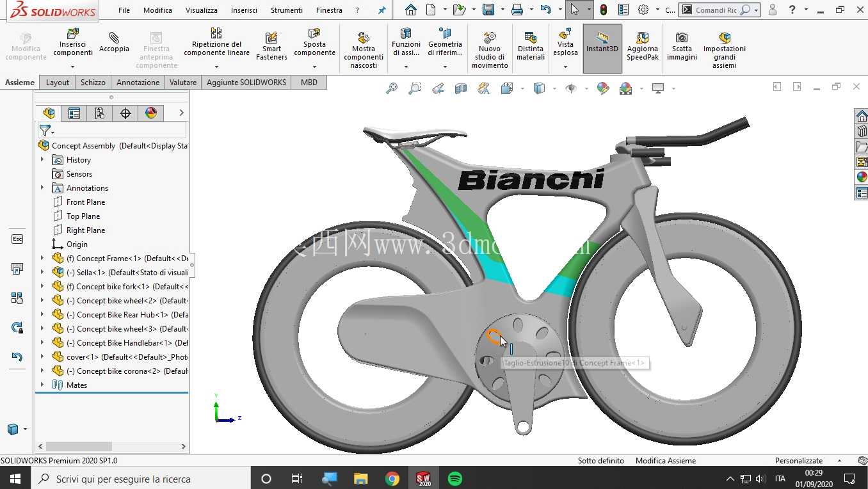Open the Custom Properties task pane tab

862,193
